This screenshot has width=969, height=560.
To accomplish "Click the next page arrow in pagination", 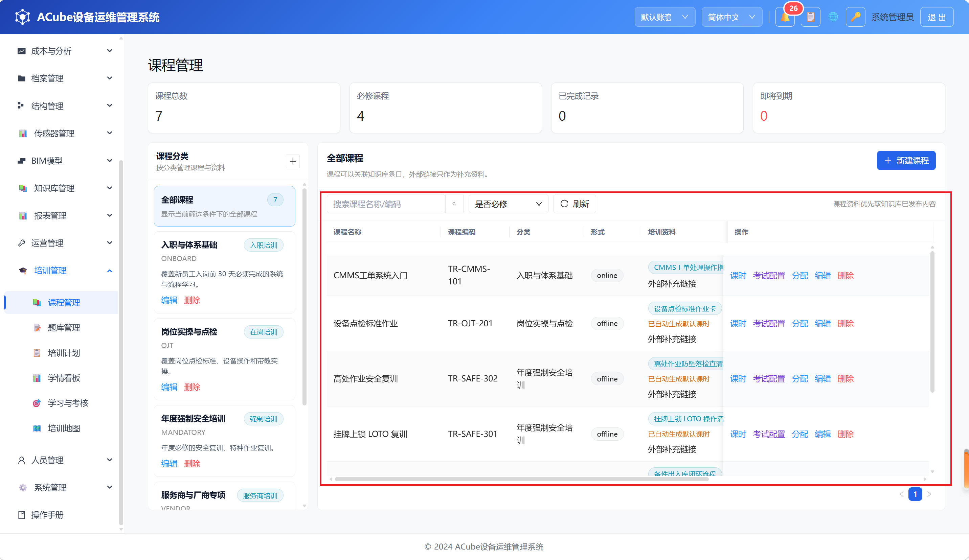I will pyautogui.click(x=929, y=494).
